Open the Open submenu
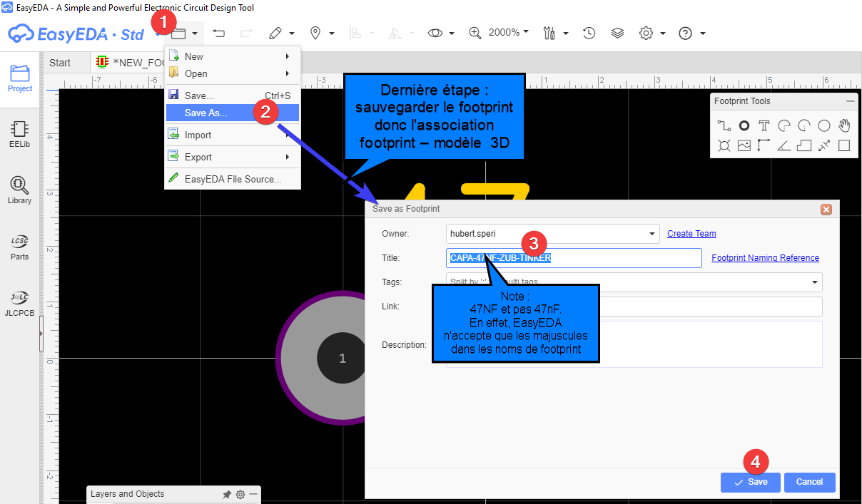Screen dimensions: 862x504 click(233, 73)
